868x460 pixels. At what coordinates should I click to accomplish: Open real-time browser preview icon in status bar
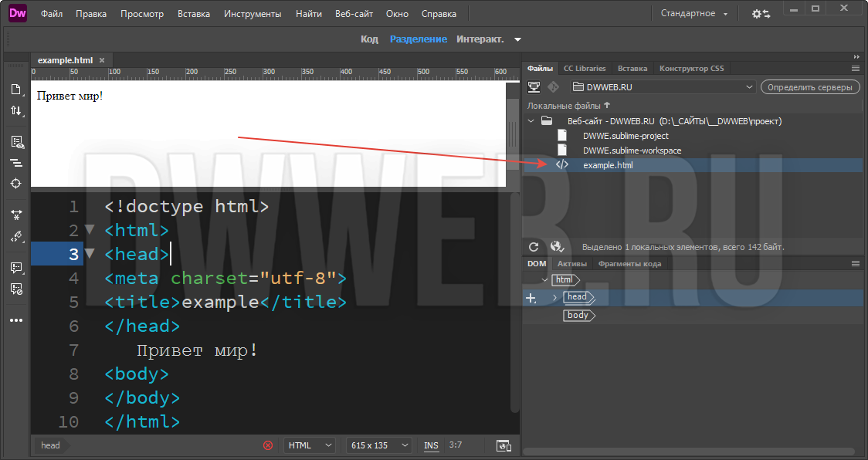[504, 445]
